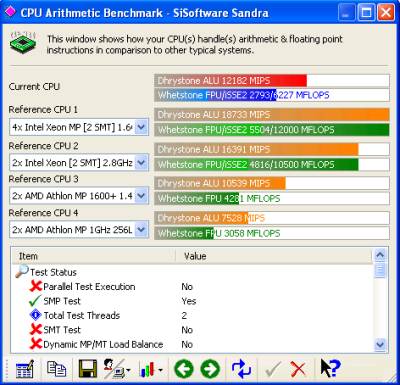The width and height of the screenshot is (400, 385).
Task: Click blue info icon beside Total Test Threads
Action: (35, 315)
